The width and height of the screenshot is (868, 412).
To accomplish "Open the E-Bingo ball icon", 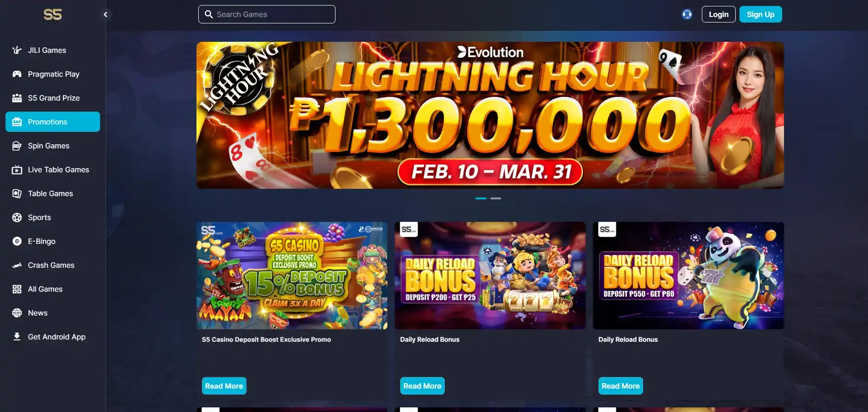I will pyautogui.click(x=17, y=241).
